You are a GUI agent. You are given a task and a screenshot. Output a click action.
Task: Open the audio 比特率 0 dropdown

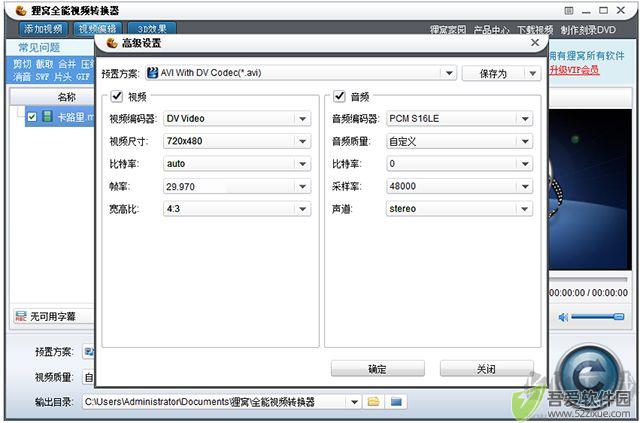click(525, 164)
